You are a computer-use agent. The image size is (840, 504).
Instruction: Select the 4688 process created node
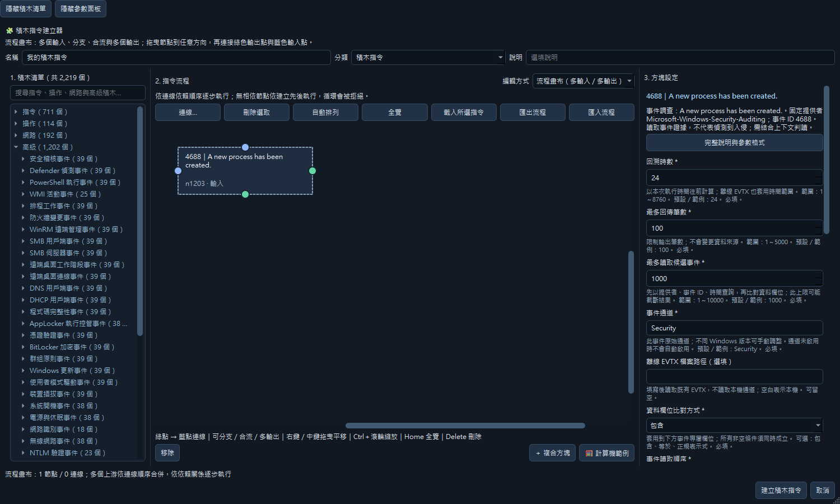245,171
